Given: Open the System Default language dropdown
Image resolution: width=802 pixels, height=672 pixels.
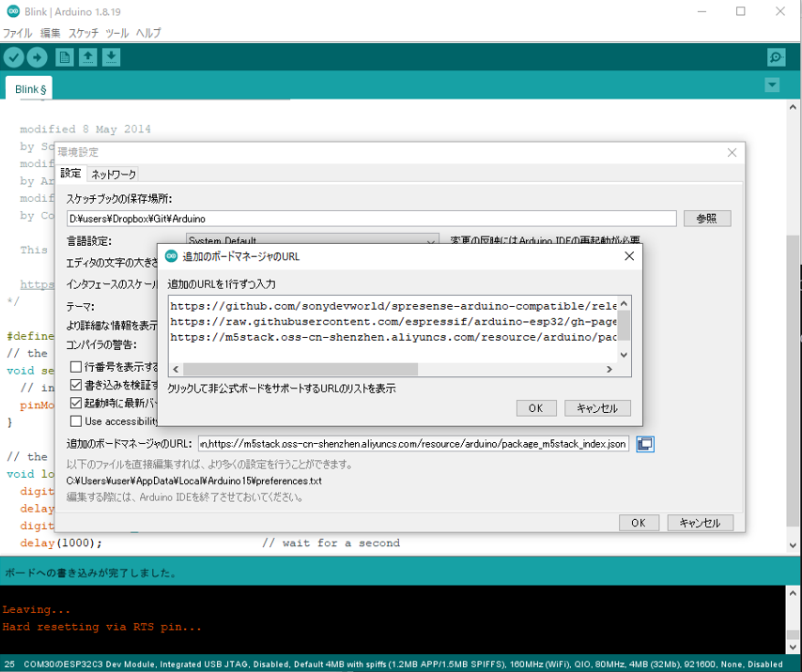Looking at the screenshot, I should (312, 239).
